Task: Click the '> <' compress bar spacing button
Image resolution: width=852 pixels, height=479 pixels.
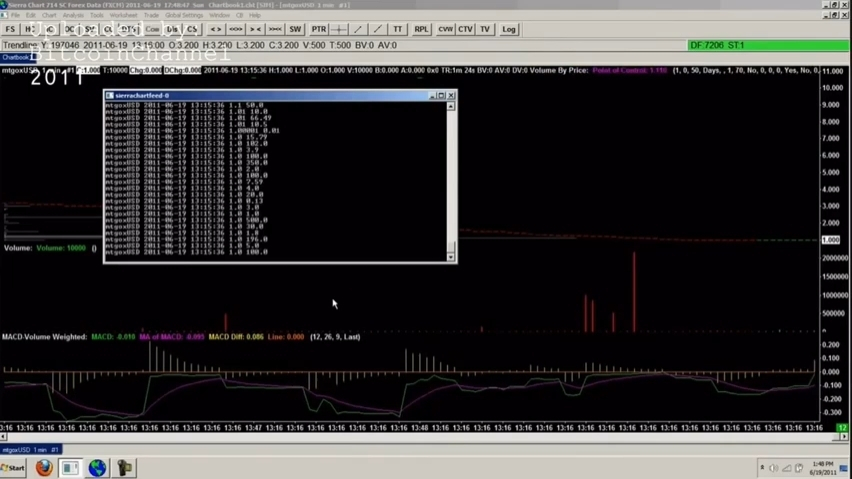Action: 255,29
